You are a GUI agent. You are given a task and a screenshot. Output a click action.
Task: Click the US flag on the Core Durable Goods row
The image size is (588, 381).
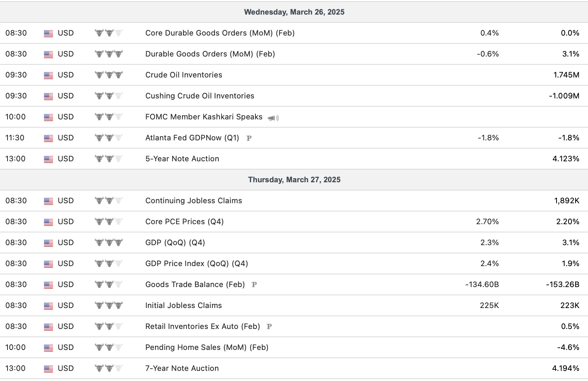[48, 33]
